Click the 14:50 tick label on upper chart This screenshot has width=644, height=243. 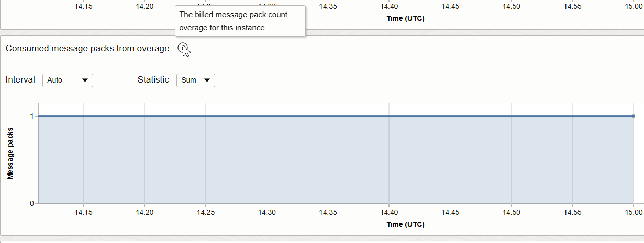pyautogui.click(x=511, y=7)
